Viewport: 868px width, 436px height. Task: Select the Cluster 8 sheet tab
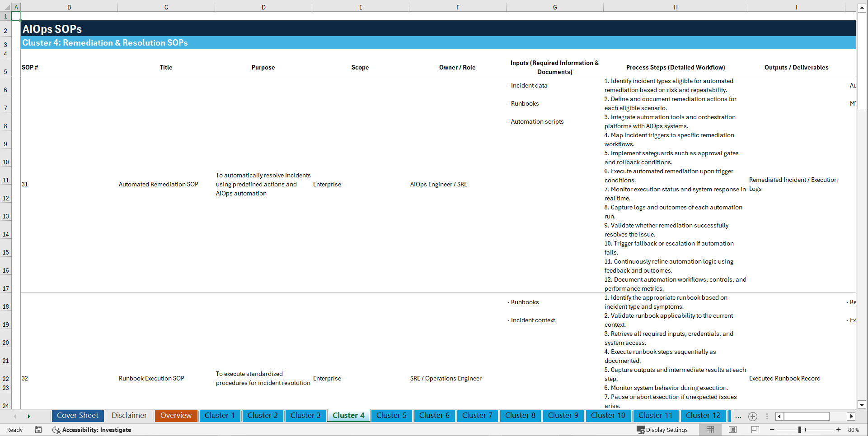point(520,415)
